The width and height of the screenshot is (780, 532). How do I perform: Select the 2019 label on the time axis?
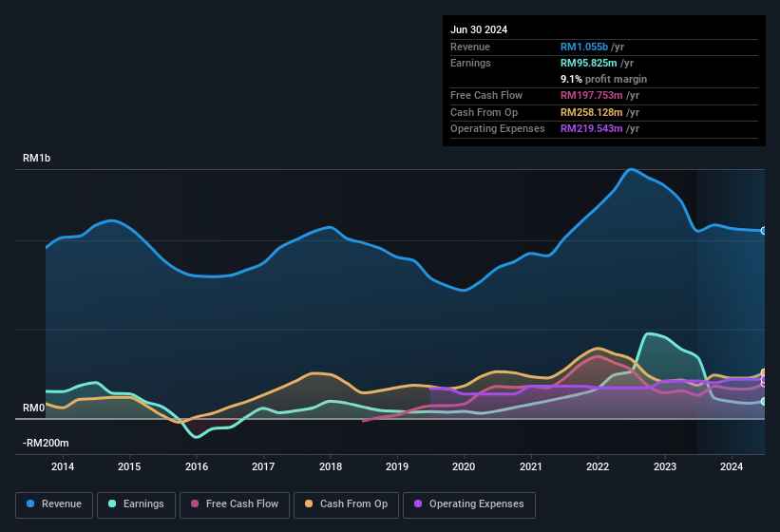point(397,466)
